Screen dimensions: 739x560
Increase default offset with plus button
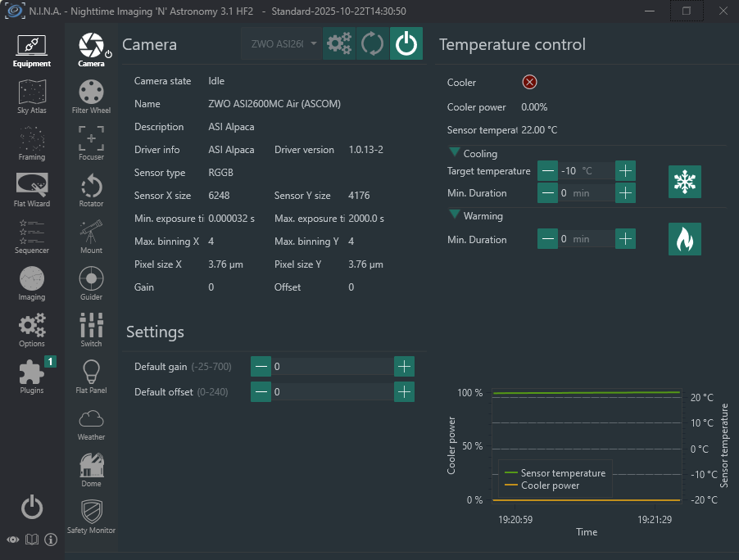point(404,392)
